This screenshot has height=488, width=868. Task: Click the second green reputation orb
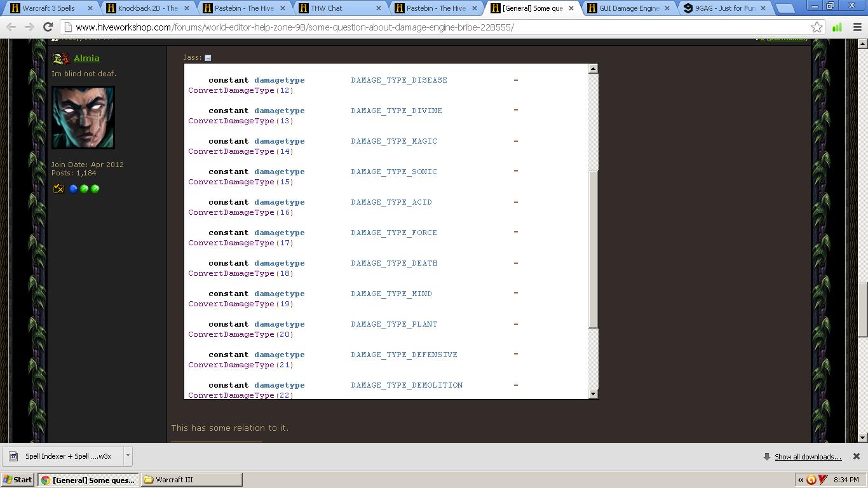tap(95, 189)
